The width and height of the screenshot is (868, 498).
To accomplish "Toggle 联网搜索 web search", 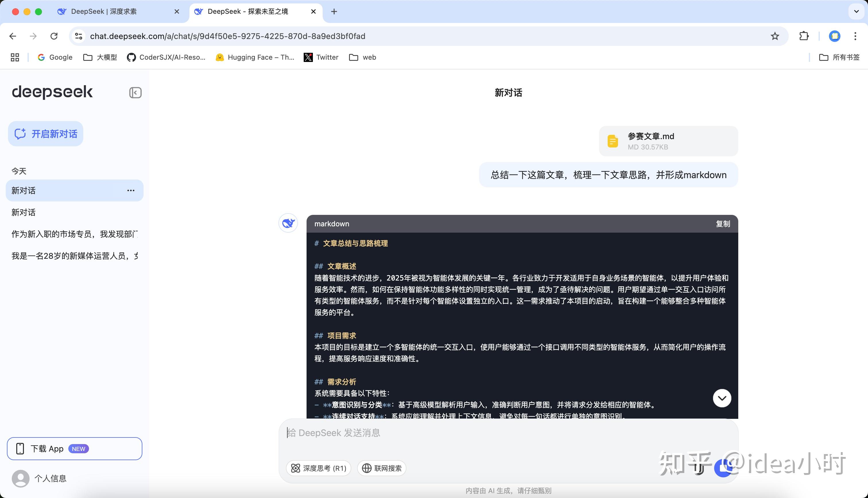I will point(381,468).
